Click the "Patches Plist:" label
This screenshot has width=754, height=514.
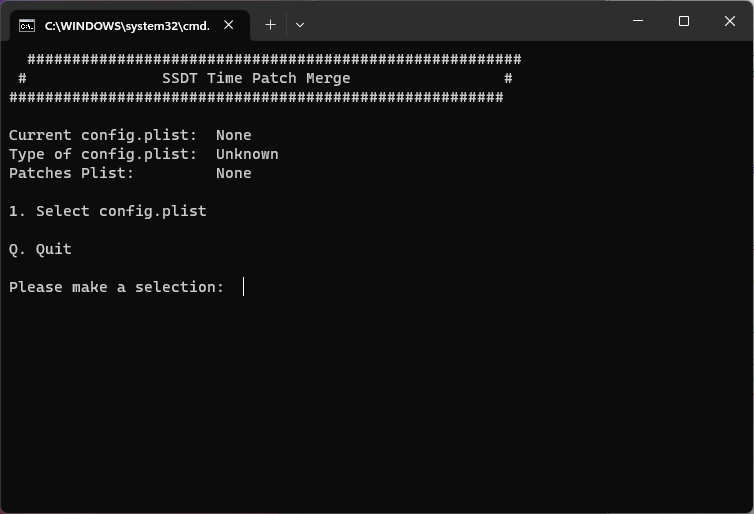tap(71, 173)
